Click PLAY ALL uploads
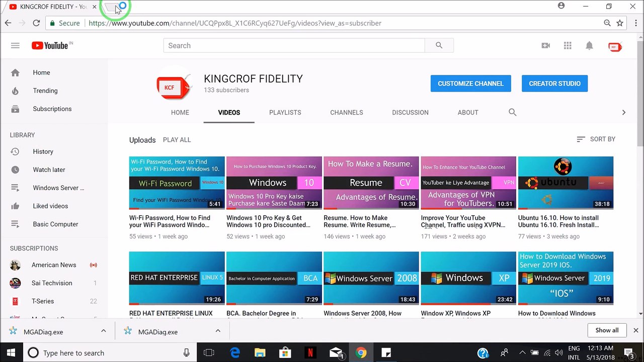This screenshot has width=644, height=362. [x=177, y=140]
